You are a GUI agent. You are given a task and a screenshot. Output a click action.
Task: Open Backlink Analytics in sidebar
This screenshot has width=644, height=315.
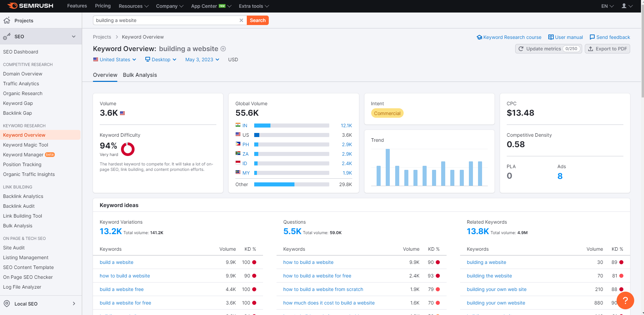(x=23, y=196)
